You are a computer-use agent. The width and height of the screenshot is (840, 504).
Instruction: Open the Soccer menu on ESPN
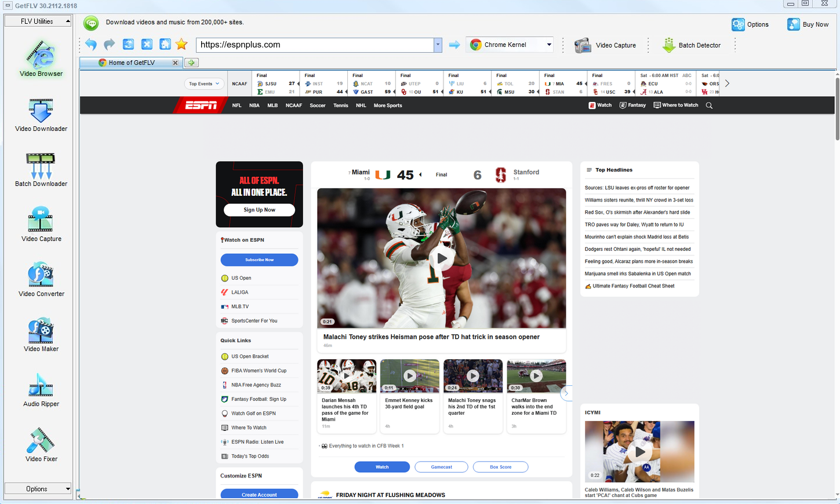coord(318,105)
